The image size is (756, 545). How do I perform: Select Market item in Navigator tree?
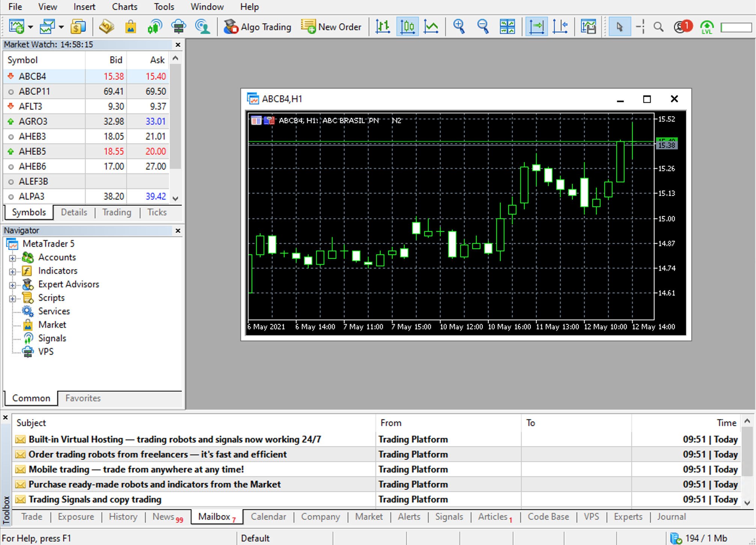coord(52,325)
